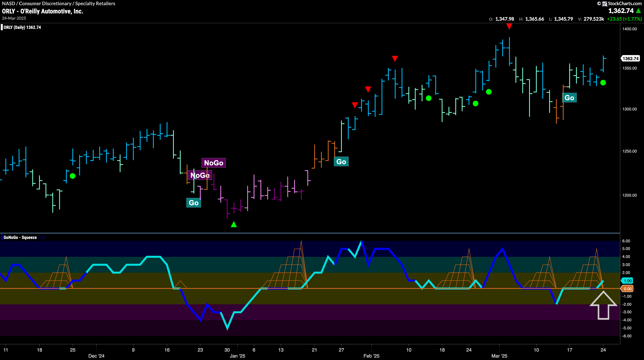Click the red down-triangle near early February peak
The height and width of the screenshot is (360, 644).
click(x=395, y=59)
